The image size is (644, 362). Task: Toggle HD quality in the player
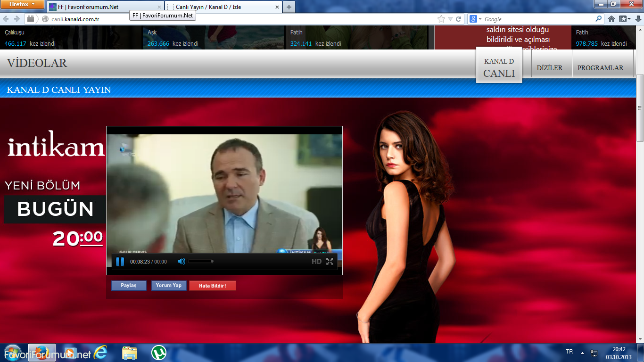(316, 262)
